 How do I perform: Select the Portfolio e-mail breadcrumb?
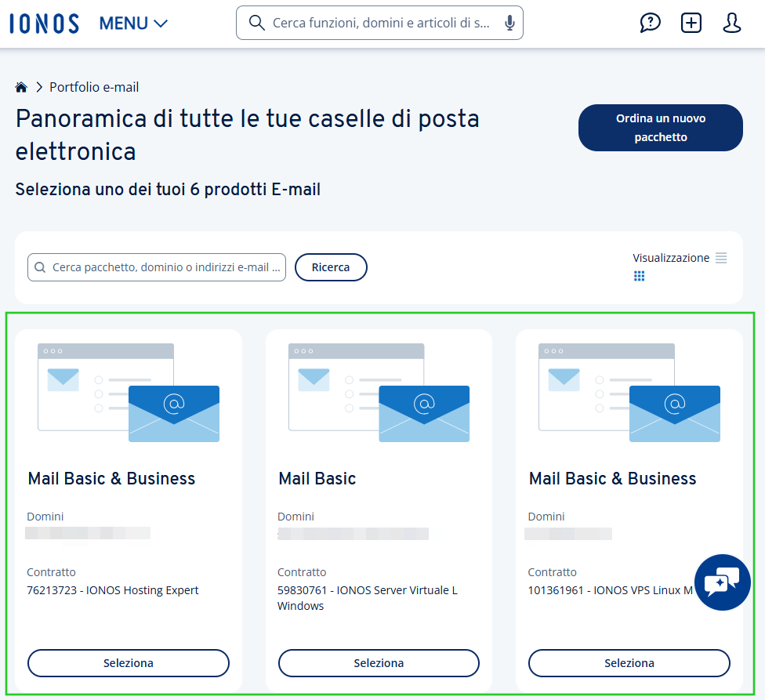[x=93, y=86]
